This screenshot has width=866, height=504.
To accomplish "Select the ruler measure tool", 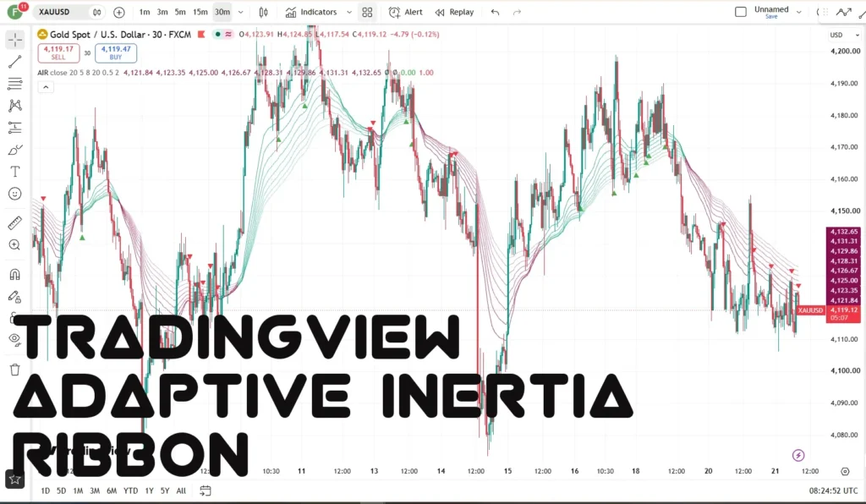I will (x=15, y=223).
